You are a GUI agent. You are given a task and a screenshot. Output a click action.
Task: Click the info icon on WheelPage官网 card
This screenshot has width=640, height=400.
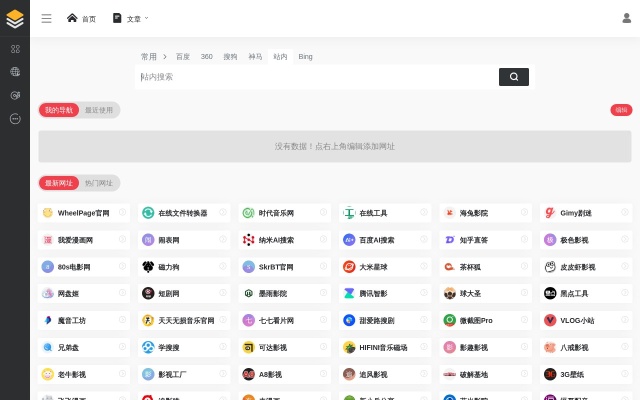(x=121, y=212)
